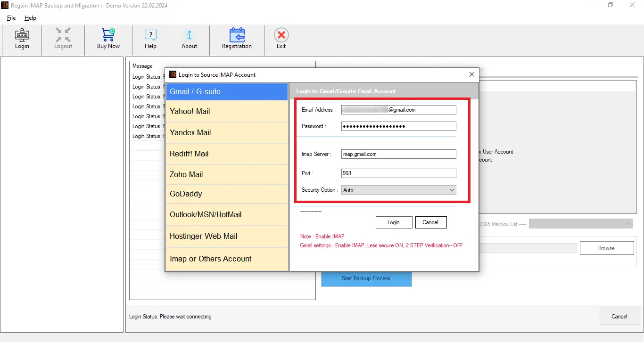The width and height of the screenshot is (644, 342).
Task: Choose Imap or Others Account
Action: (x=227, y=259)
